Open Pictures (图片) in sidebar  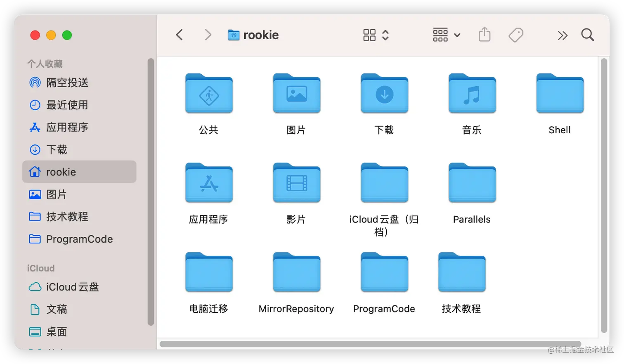pos(79,194)
